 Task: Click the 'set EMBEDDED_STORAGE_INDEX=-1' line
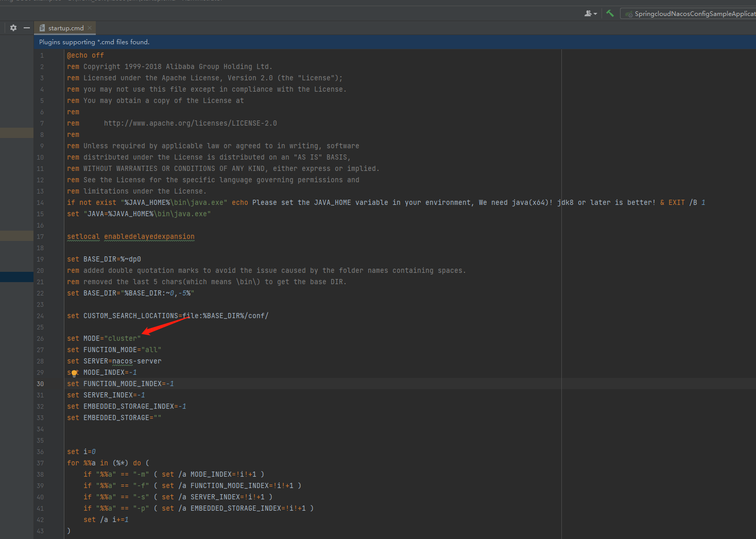click(126, 407)
